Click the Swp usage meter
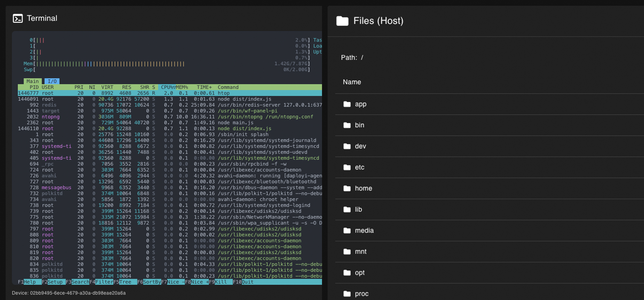This screenshot has height=300, width=644. 167,70
